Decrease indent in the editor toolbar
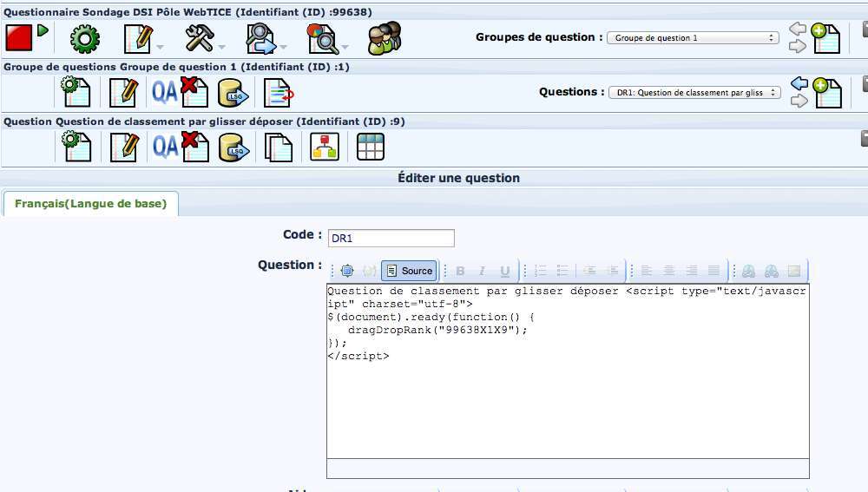The image size is (868, 492). click(x=590, y=271)
